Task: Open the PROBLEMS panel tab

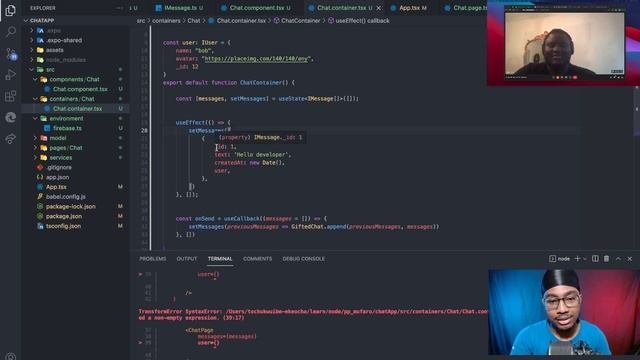Action: [153, 259]
